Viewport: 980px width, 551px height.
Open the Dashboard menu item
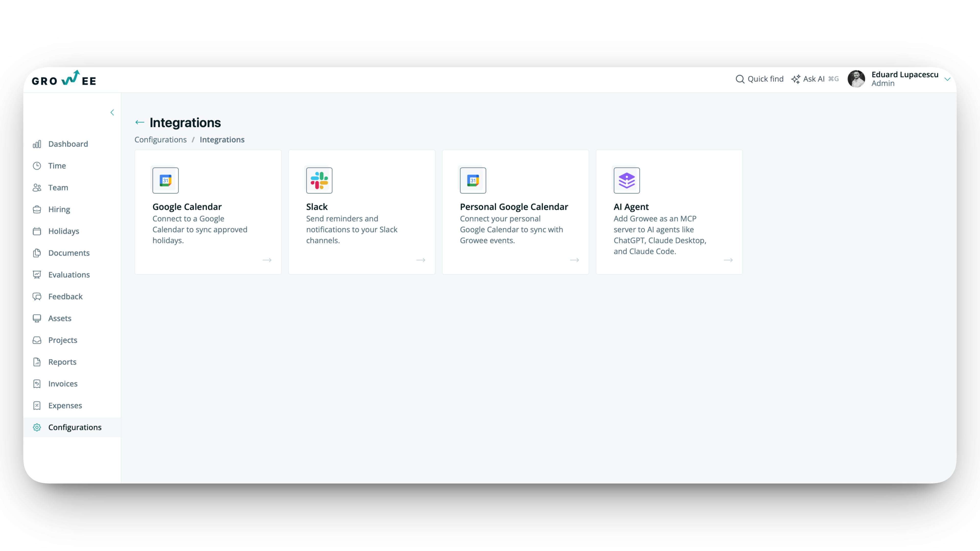coord(72,144)
